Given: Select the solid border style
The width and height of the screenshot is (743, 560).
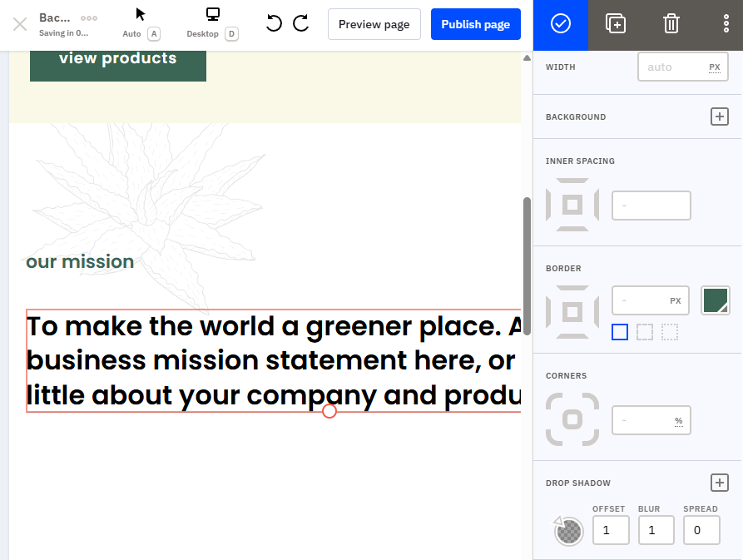Looking at the screenshot, I should (x=619, y=332).
